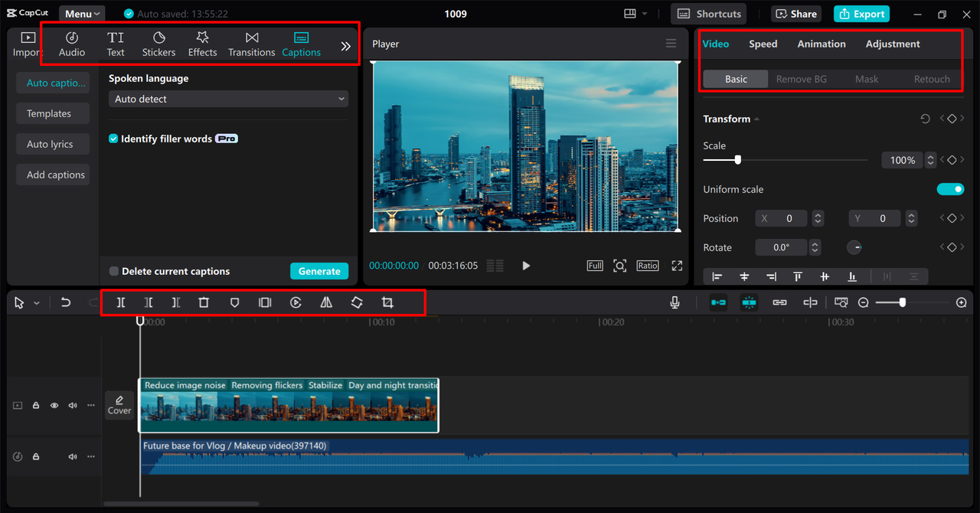Hide the video track with eye icon
Screen dimensions: 980x513
(54, 406)
